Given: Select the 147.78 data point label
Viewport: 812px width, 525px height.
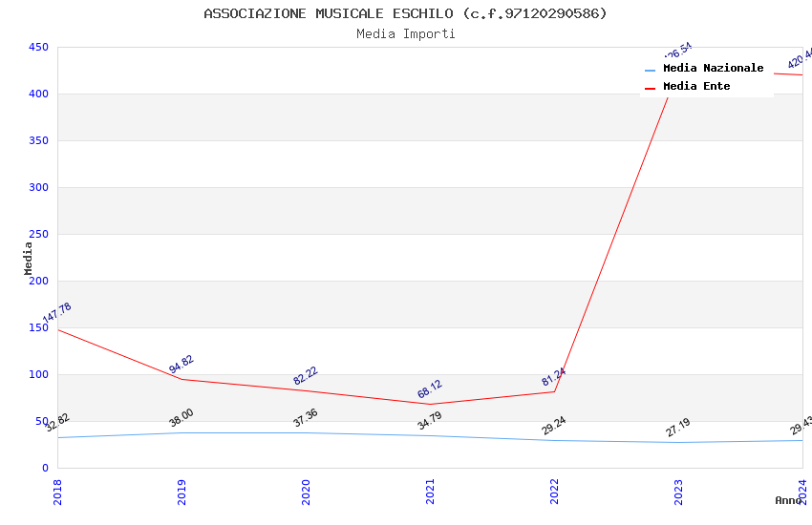Looking at the screenshot, I should [x=57, y=312].
